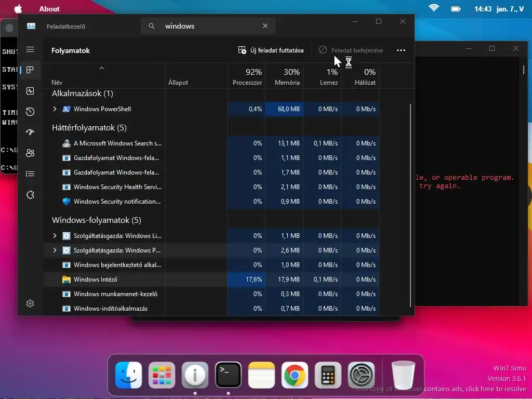The width and height of the screenshot is (532, 399).
Task: Select the Windows Intéző process row
Action: (x=211, y=280)
